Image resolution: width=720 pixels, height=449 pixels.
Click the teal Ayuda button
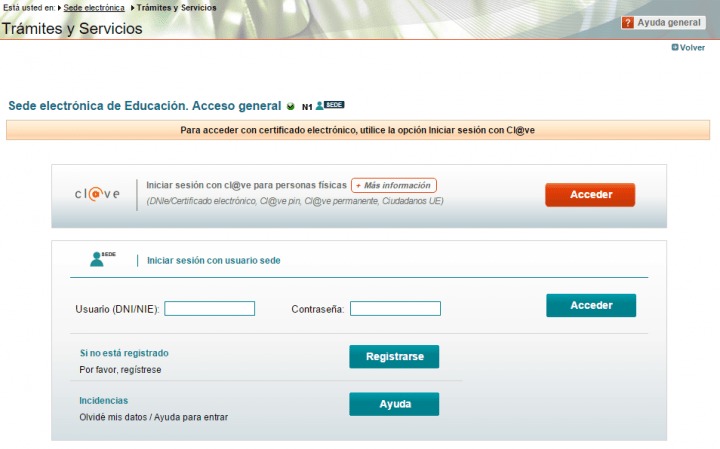(394, 404)
